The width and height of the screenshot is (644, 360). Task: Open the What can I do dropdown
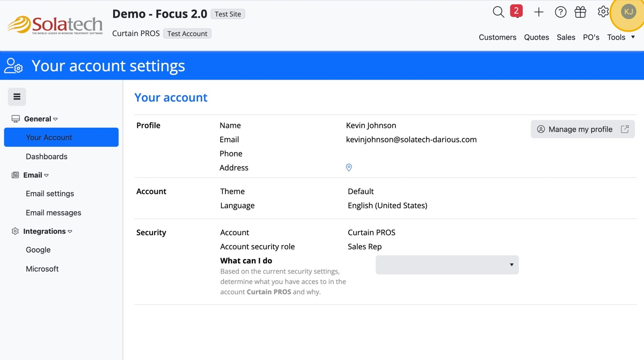click(447, 265)
